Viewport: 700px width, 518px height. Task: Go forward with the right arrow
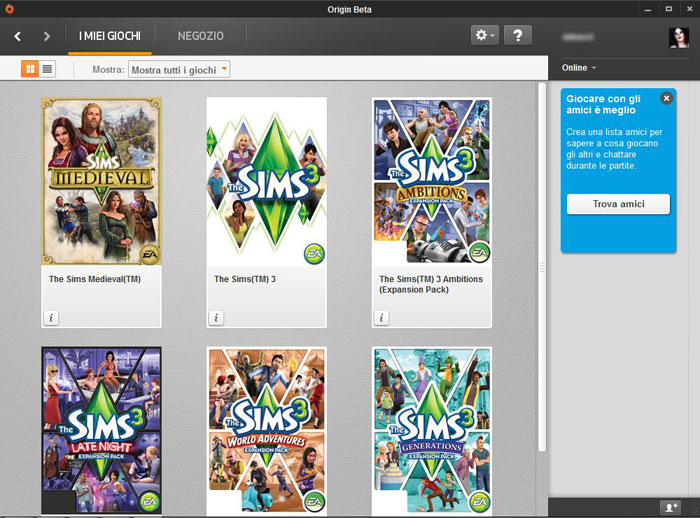click(46, 36)
